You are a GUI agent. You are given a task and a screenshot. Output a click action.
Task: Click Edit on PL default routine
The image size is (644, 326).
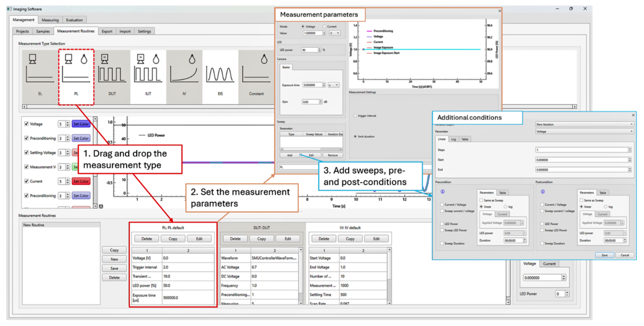point(199,239)
